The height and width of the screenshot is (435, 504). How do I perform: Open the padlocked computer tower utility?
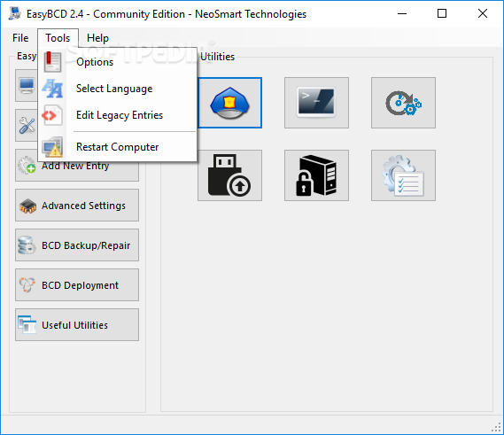click(316, 175)
